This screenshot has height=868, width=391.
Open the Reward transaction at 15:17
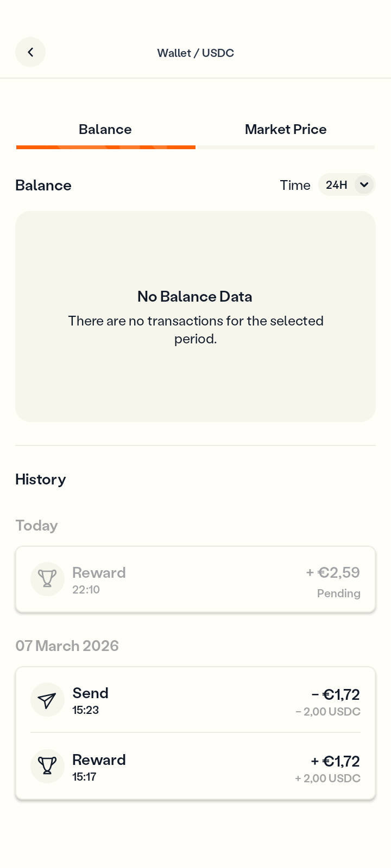pyautogui.click(x=195, y=766)
